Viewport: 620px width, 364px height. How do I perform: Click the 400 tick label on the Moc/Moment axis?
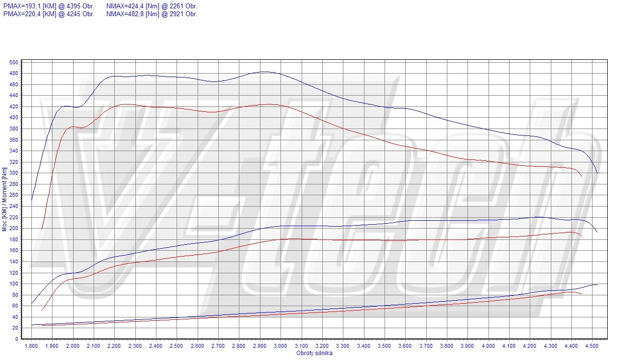[x=13, y=118]
